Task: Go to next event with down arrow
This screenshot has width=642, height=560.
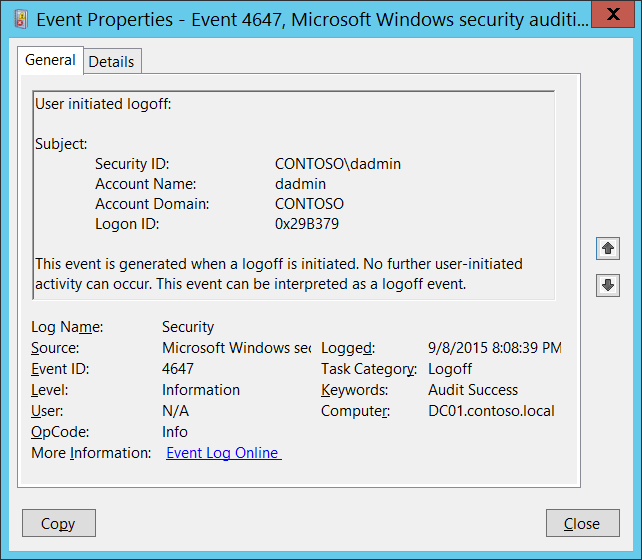Action: click(607, 285)
